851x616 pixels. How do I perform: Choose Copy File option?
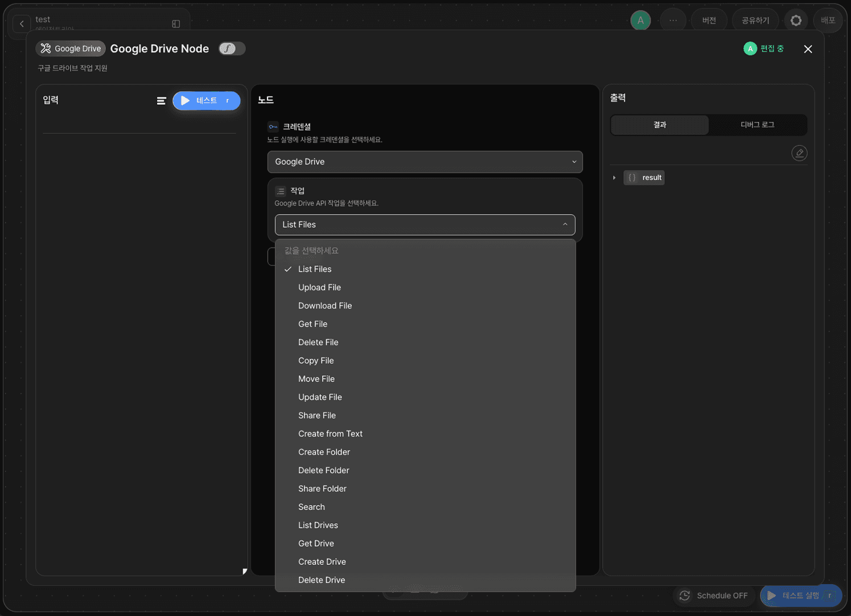(425, 360)
